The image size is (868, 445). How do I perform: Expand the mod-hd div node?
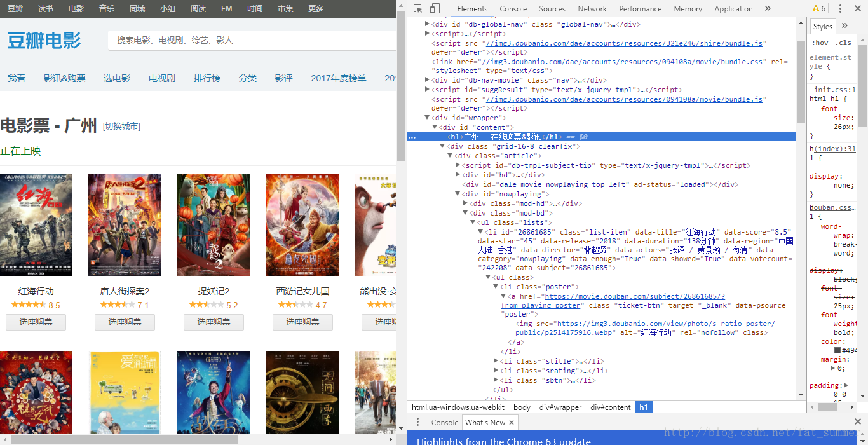[466, 203]
